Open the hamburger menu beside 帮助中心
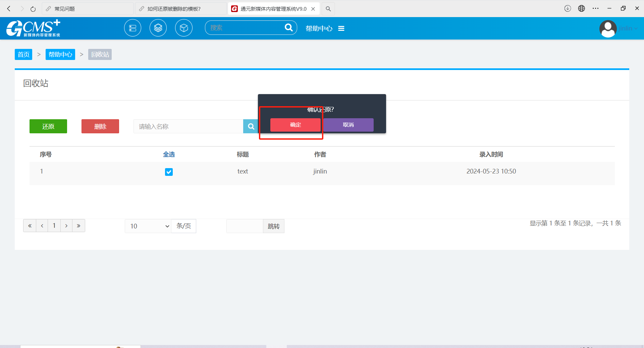The image size is (644, 348). tap(341, 28)
